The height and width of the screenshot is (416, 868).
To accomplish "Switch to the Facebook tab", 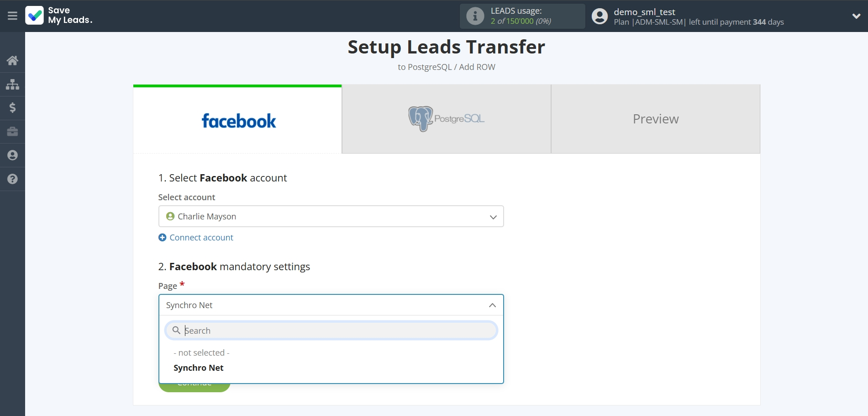I will click(x=237, y=120).
